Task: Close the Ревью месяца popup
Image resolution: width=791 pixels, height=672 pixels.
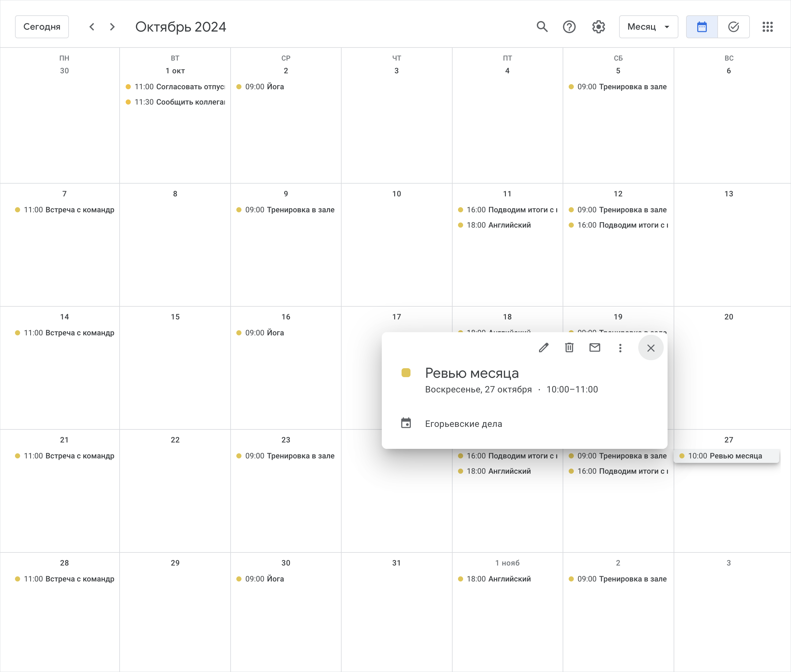Action: click(x=650, y=348)
